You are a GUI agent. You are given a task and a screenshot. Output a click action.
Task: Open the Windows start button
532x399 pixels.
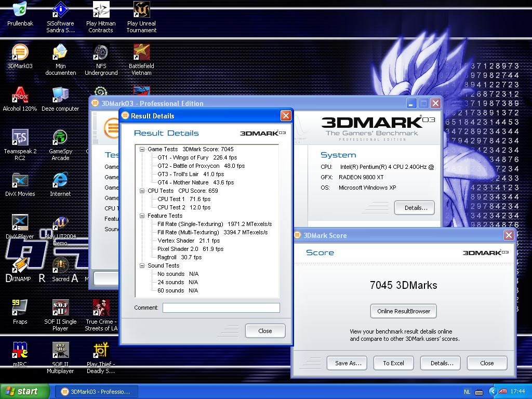coord(24,391)
